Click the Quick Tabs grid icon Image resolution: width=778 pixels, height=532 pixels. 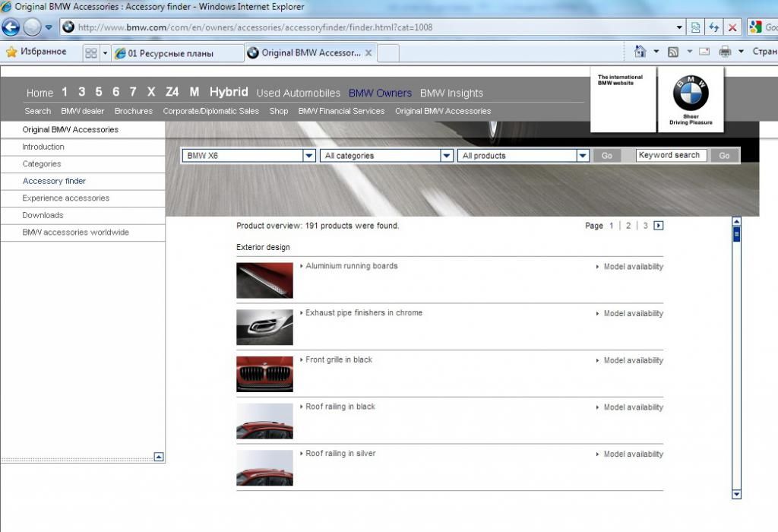click(x=91, y=52)
